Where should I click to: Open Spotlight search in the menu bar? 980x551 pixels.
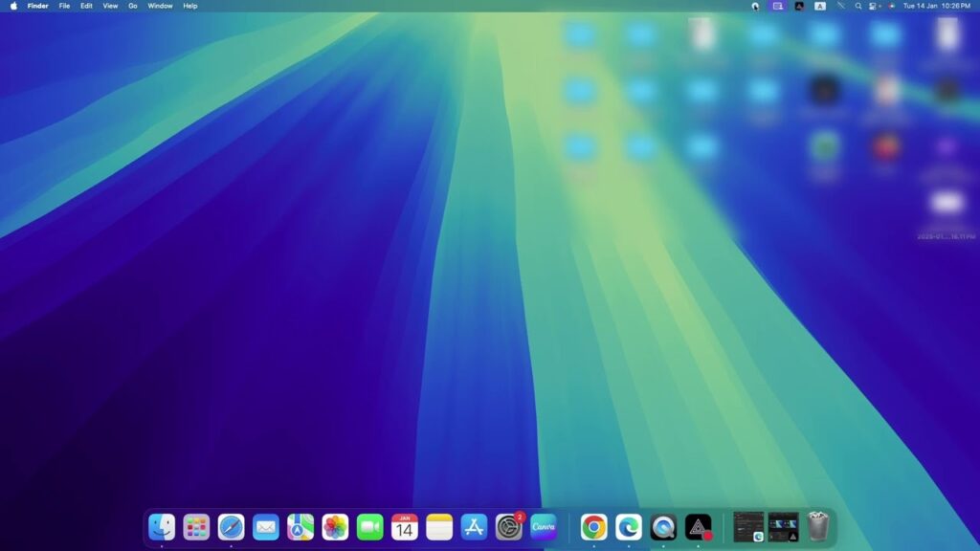point(858,6)
